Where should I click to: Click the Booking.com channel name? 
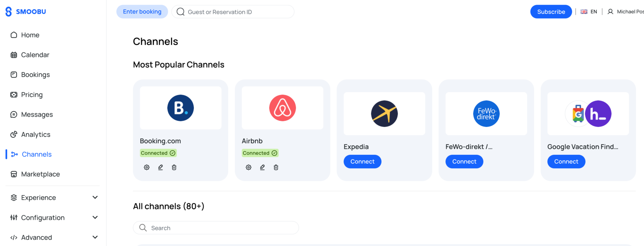pyautogui.click(x=160, y=141)
